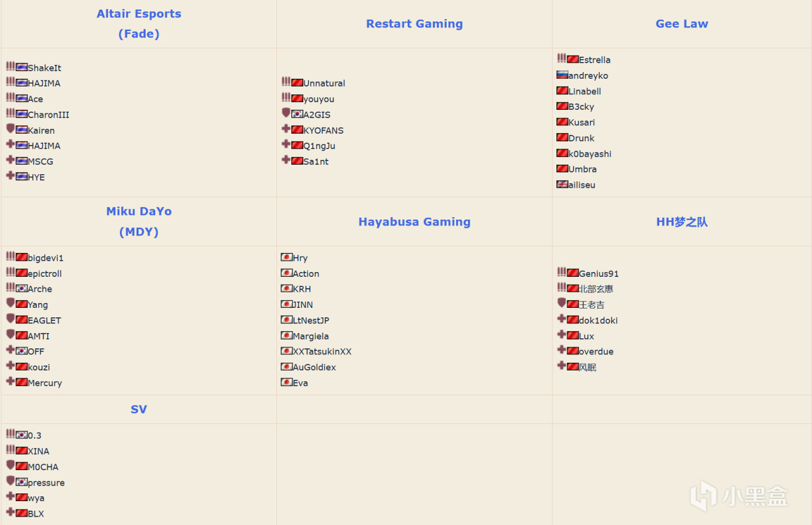This screenshot has height=525, width=812.
Task: Click player name KRH
Action: tap(302, 289)
